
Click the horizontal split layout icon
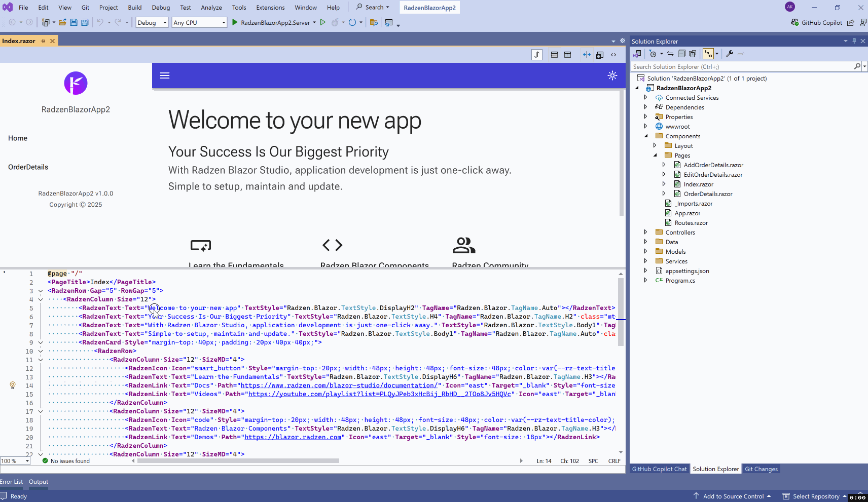click(554, 55)
